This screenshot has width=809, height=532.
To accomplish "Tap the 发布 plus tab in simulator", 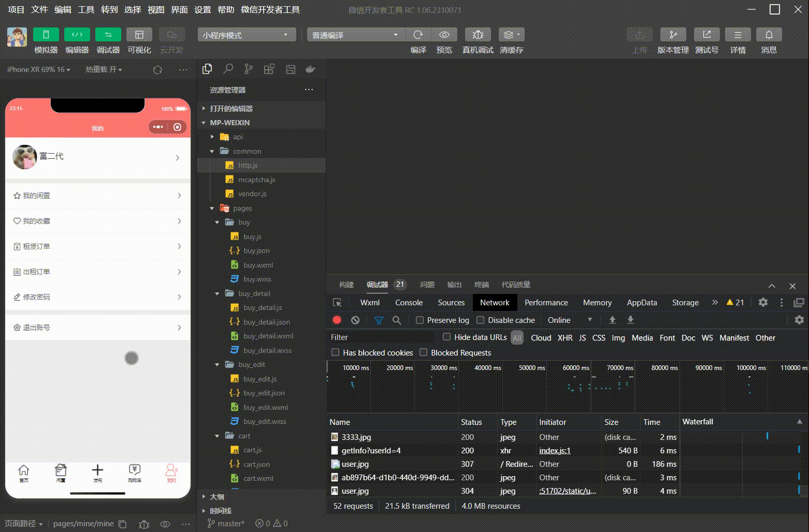I will click(97, 473).
